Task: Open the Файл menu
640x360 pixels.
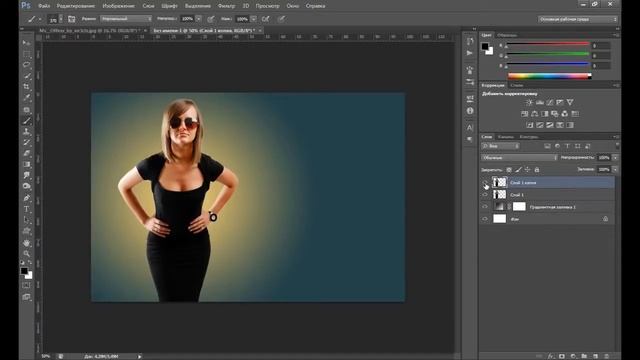Action: click(44, 6)
